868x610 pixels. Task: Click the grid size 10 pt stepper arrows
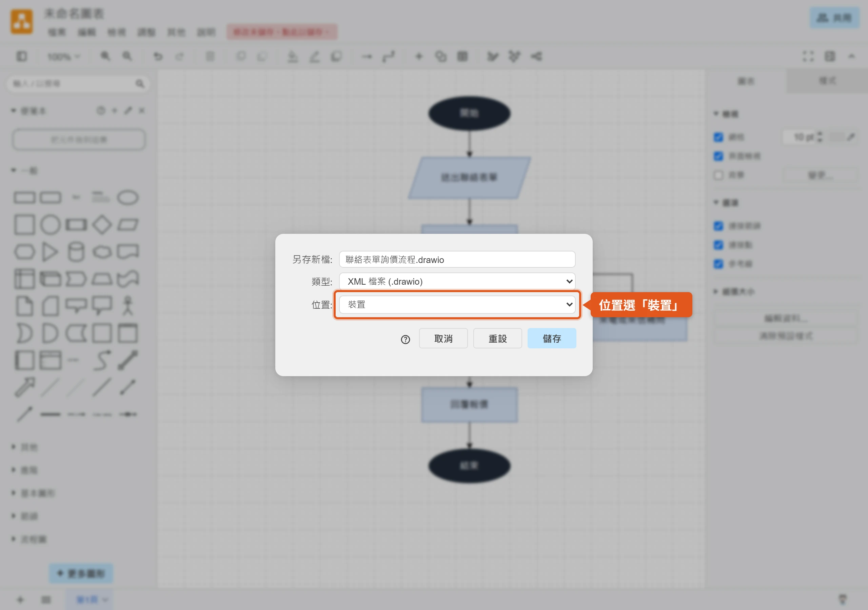(820, 137)
